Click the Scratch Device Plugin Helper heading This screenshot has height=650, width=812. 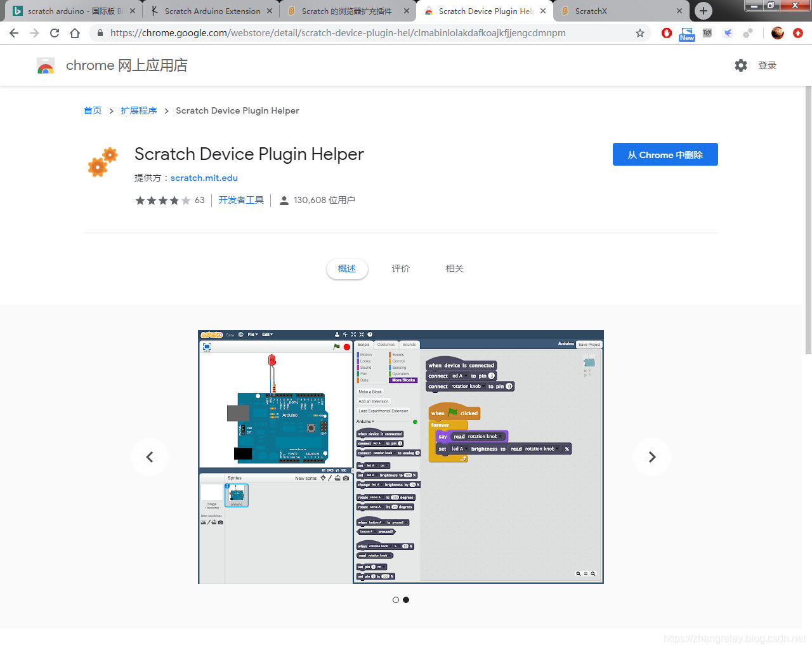249,154
